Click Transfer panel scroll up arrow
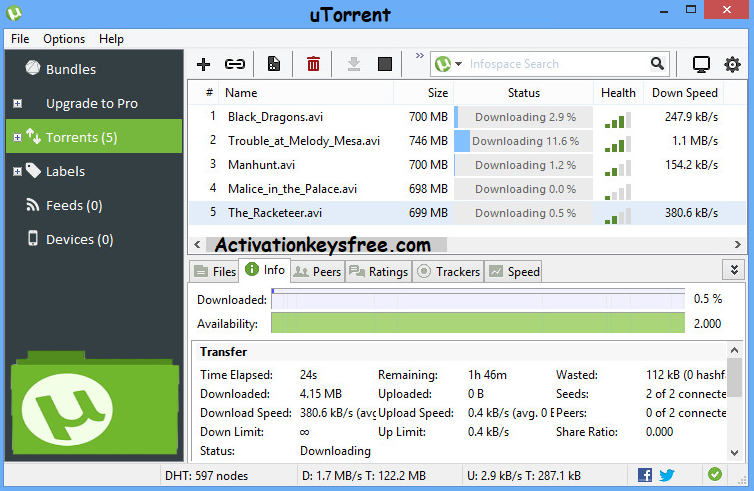This screenshot has width=754, height=491. [734, 350]
